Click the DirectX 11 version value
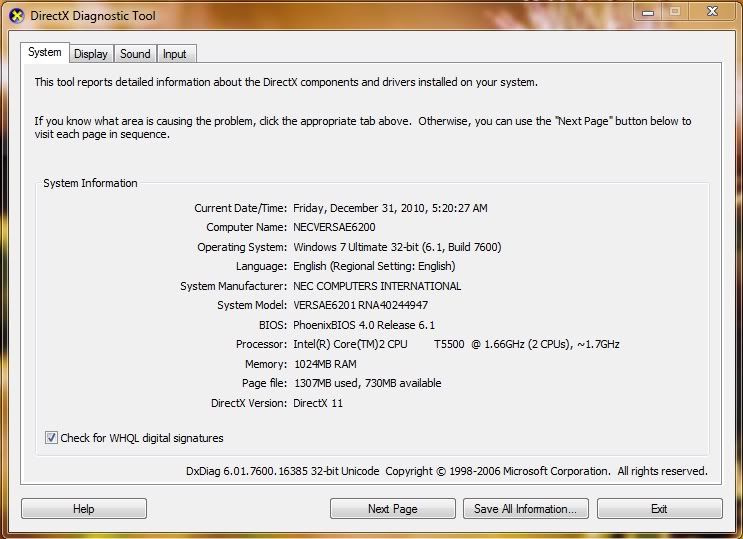The width and height of the screenshot is (743, 539). click(318, 403)
